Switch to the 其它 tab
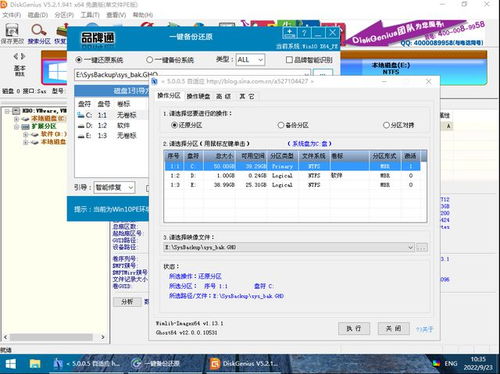The width and height of the screenshot is (500, 374). click(247, 96)
